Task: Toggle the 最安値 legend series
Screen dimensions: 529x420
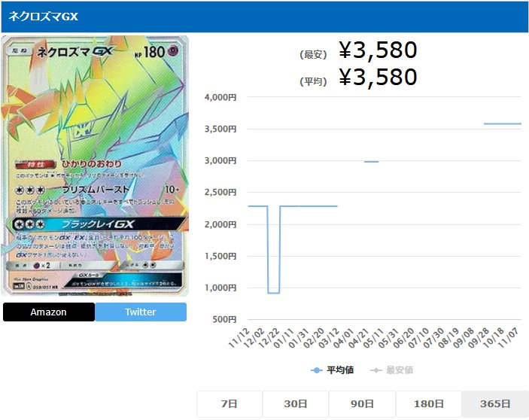Action: pos(392,370)
